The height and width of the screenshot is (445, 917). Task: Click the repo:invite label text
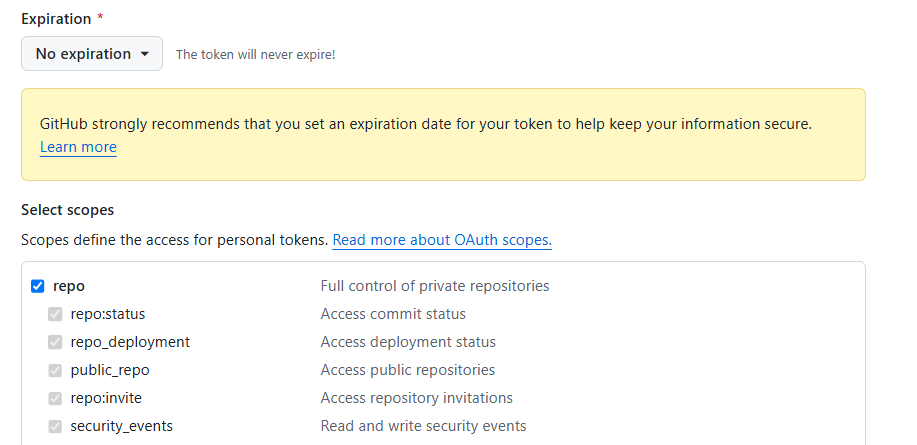coord(106,398)
